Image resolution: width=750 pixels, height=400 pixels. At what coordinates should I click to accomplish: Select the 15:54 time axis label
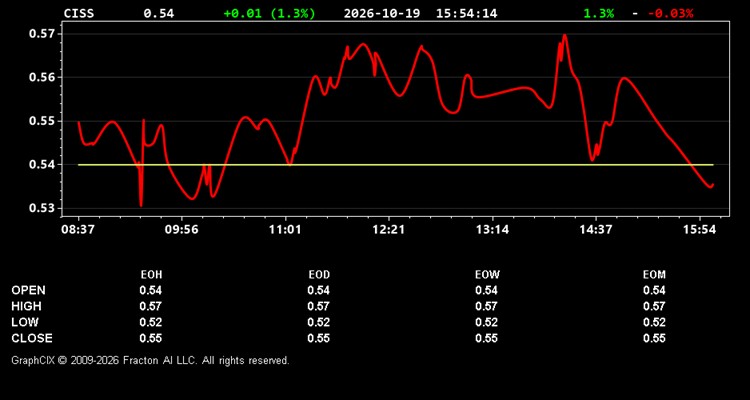pyautogui.click(x=699, y=230)
